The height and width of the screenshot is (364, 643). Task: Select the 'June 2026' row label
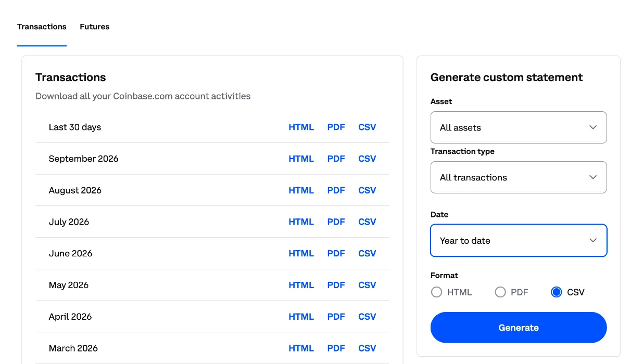point(70,253)
